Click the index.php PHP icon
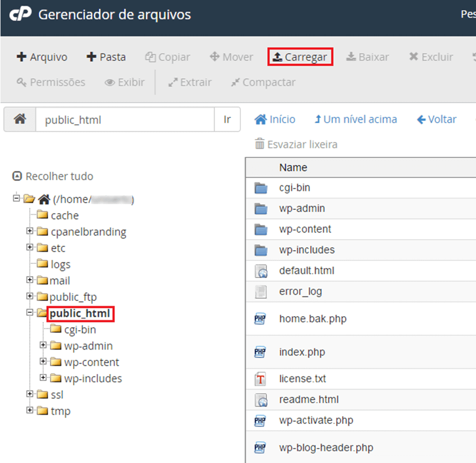Image resolution: width=476 pixels, height=463 pixels. pyautogui.click(x=260, y=352)
